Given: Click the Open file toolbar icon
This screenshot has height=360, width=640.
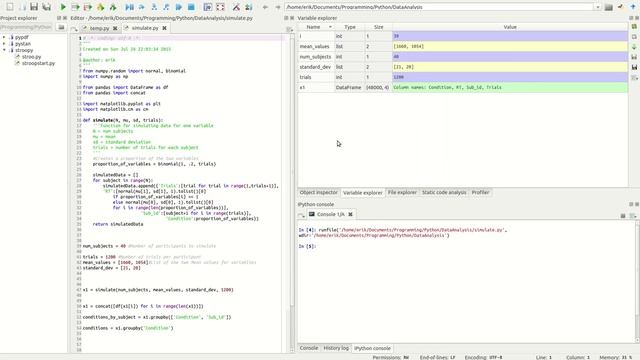Looking at the screenshot, I should click(22, 7).
